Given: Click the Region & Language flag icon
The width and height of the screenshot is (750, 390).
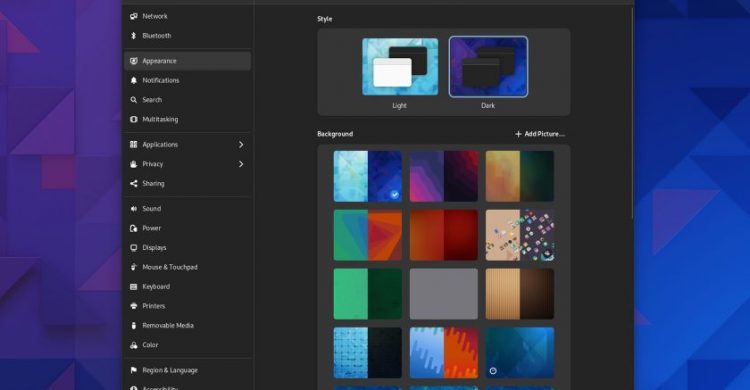Looking at the screenshot, I should 133,370.
